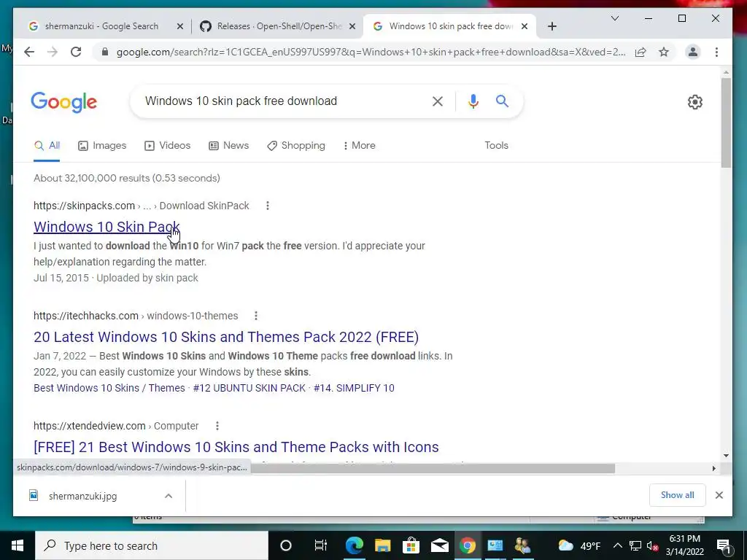Open a new tab with the plus button
This screenshot has width=747, height=560.
pyautogui.click(x=552, y=26)
